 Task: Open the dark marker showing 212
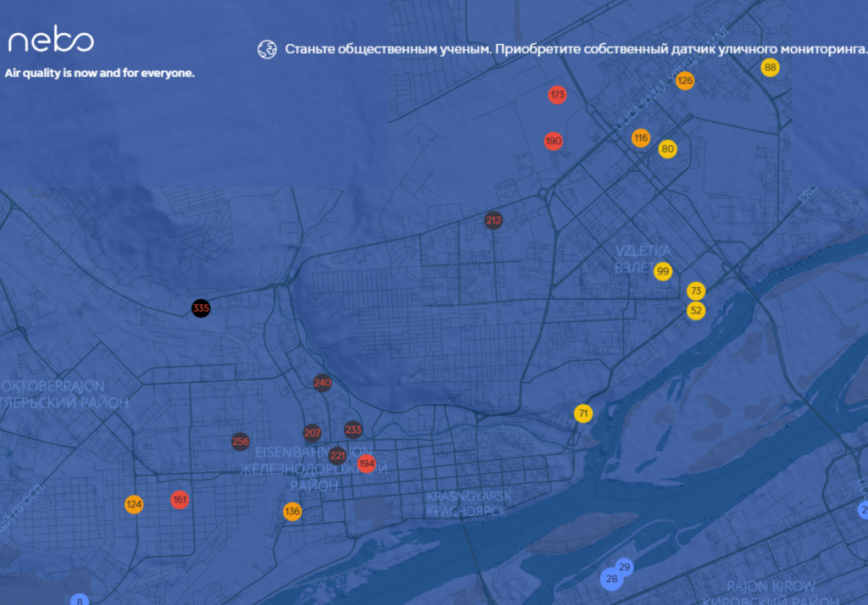pos(493,221)
